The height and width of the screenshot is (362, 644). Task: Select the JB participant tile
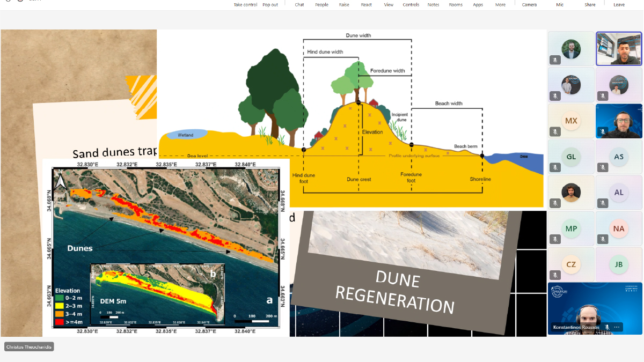[x=619, y=264]
